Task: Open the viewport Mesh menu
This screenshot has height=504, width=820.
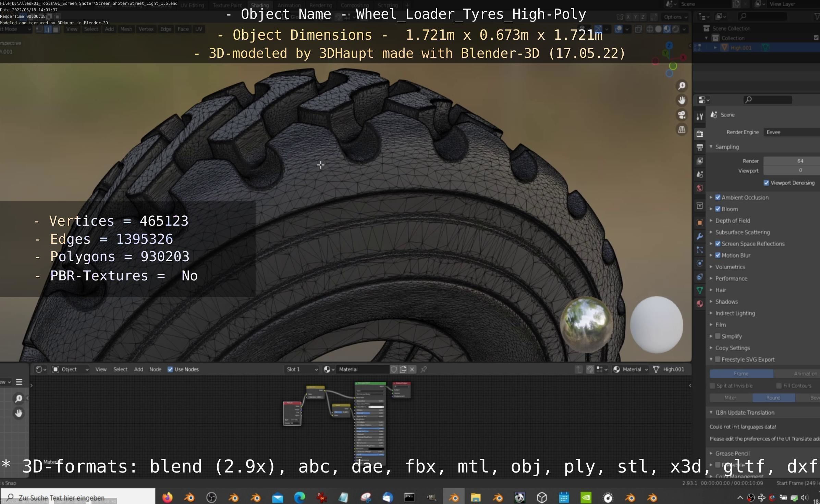Action: pos(126,29)
